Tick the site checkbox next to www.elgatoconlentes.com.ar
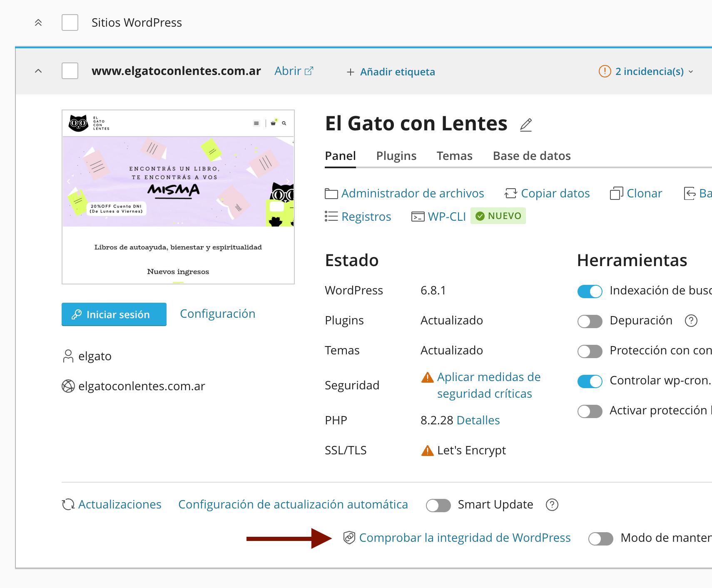The width and height of the screenshot is (712, 588). (70, 71)
